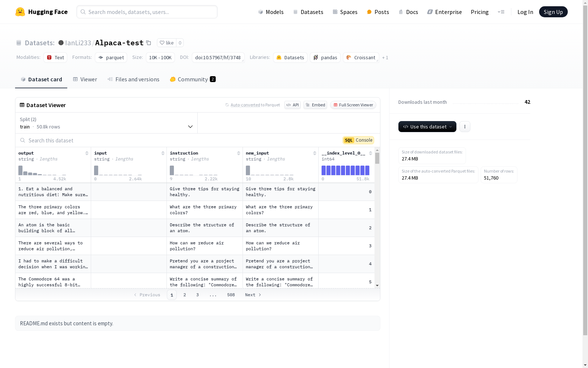Click the __index_level_0__ histogram bars
Screen dimensions: 588x368
(x=345, y=170)
